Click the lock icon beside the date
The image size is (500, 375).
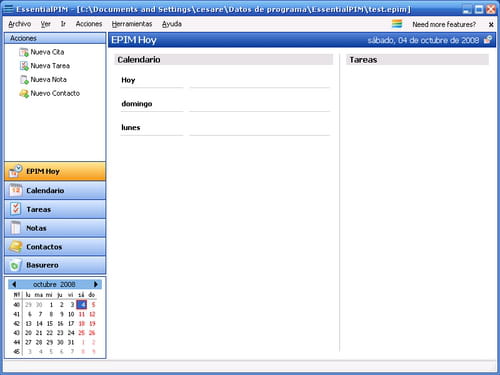(x=488, y=40)
